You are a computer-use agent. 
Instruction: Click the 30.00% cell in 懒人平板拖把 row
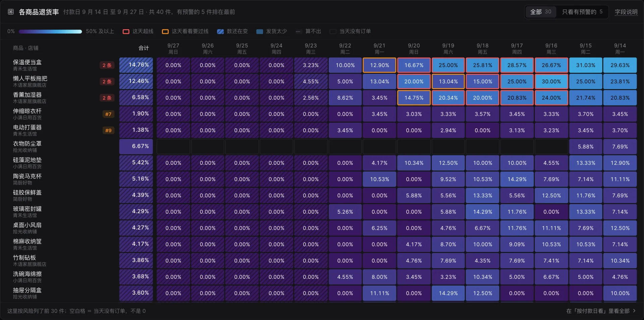click(551, 81)
